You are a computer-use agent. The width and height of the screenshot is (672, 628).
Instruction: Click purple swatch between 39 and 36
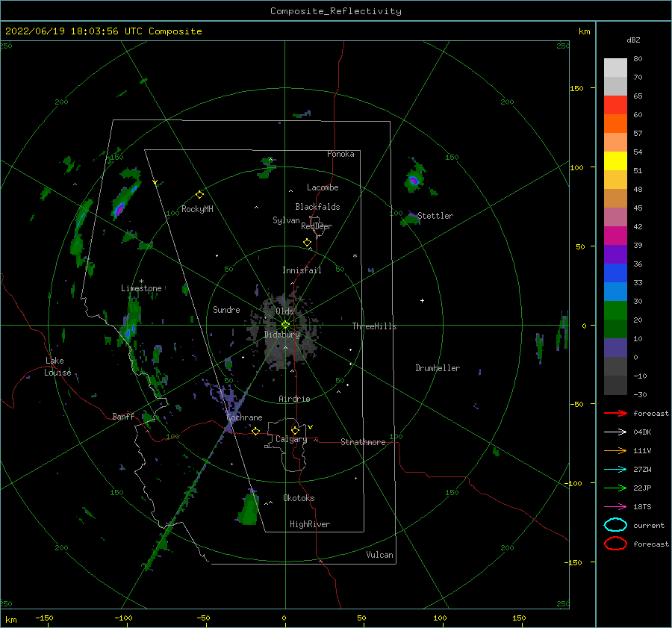click(x=615, y=254)
